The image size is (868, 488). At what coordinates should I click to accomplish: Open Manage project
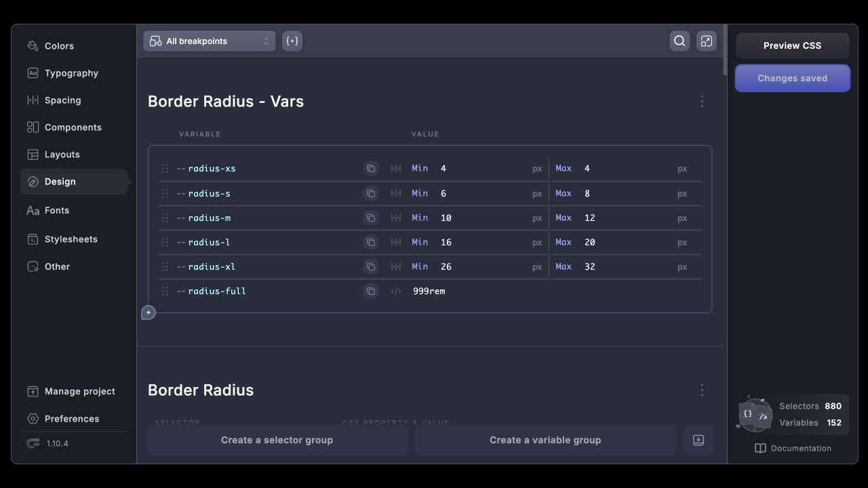click(74, 392)
